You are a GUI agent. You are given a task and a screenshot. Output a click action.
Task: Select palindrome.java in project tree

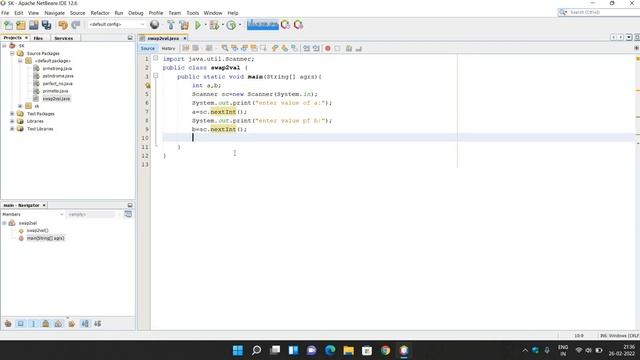coord(58,76)
